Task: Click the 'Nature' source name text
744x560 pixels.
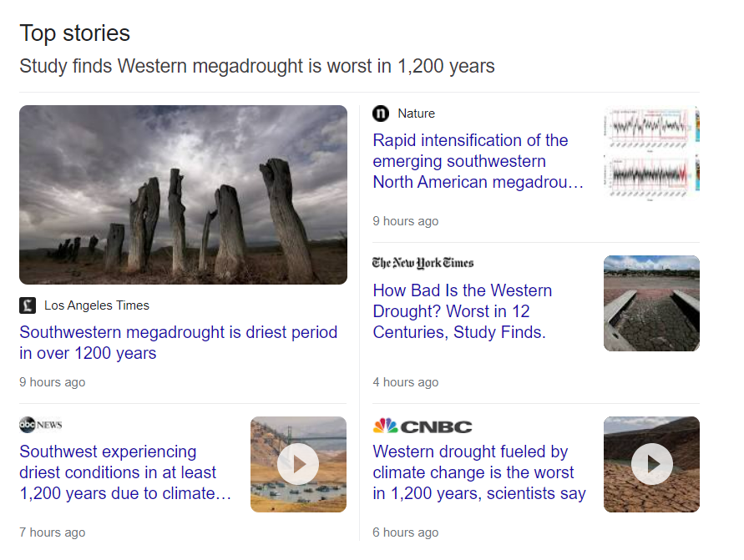Action: pos(416,114)
